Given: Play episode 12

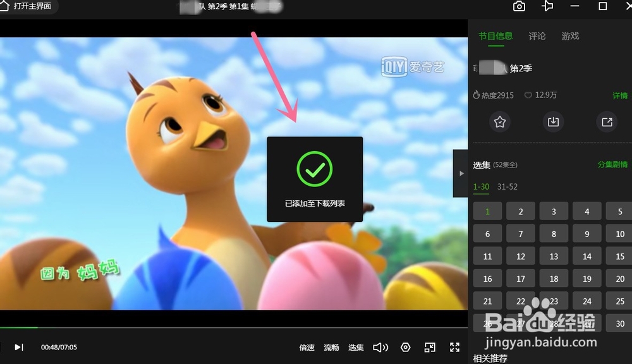Looking at the screenshot, I should click(521, 257).
